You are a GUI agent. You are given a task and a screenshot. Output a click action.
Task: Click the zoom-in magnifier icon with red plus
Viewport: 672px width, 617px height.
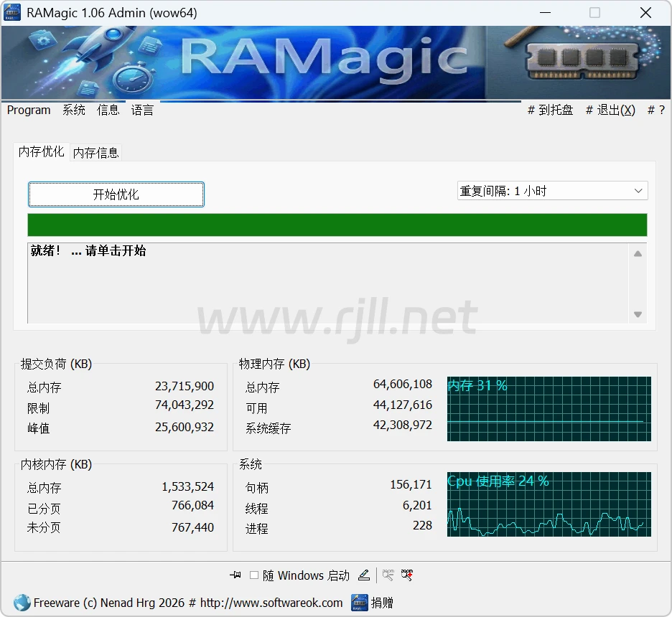[x=407, y=575]
